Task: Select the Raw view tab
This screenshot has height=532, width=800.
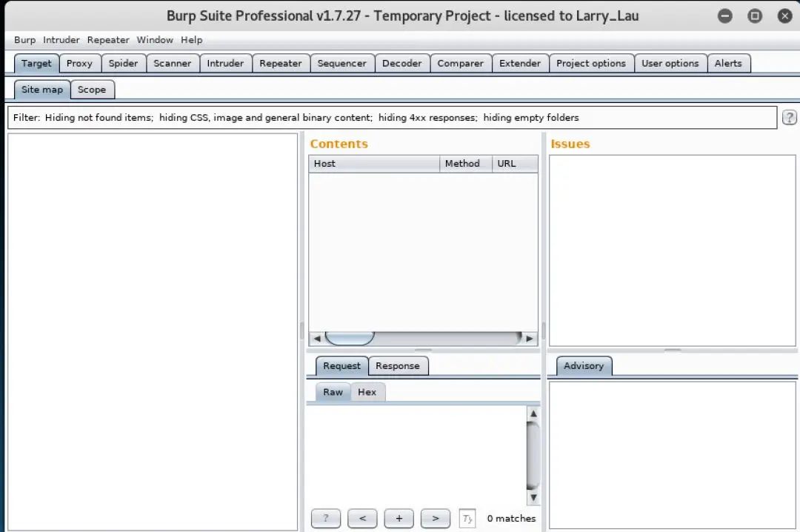Action: point(333,392)
